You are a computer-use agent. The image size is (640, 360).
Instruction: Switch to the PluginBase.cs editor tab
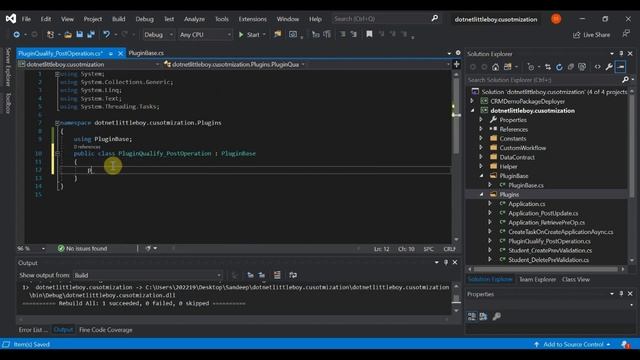[146, 53]
